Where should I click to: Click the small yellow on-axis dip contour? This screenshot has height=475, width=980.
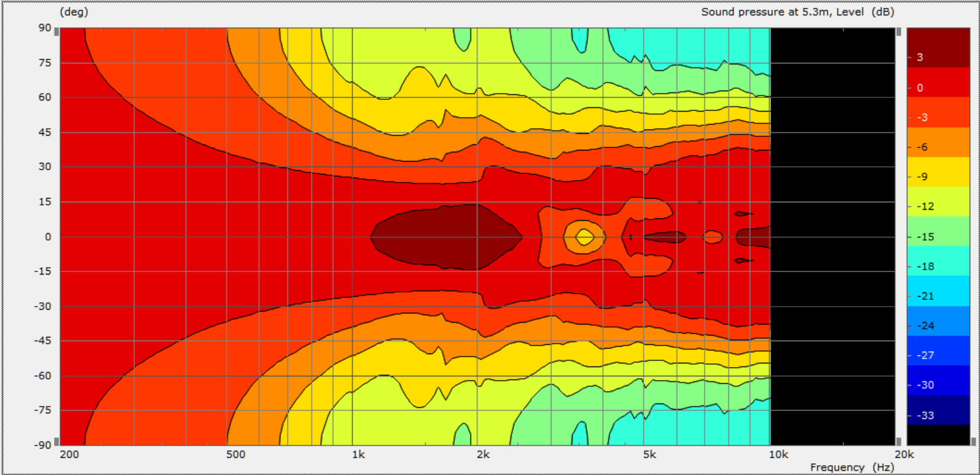tap(585, 237)
